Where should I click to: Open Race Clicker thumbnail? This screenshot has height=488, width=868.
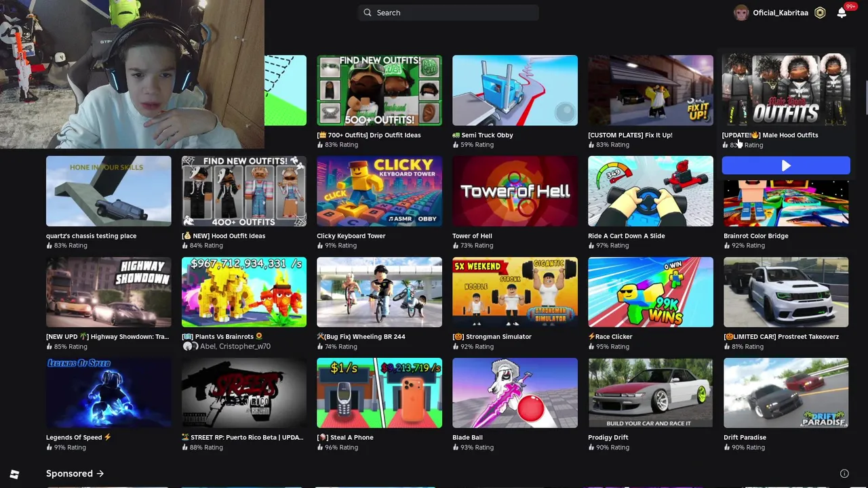point(650,292)
